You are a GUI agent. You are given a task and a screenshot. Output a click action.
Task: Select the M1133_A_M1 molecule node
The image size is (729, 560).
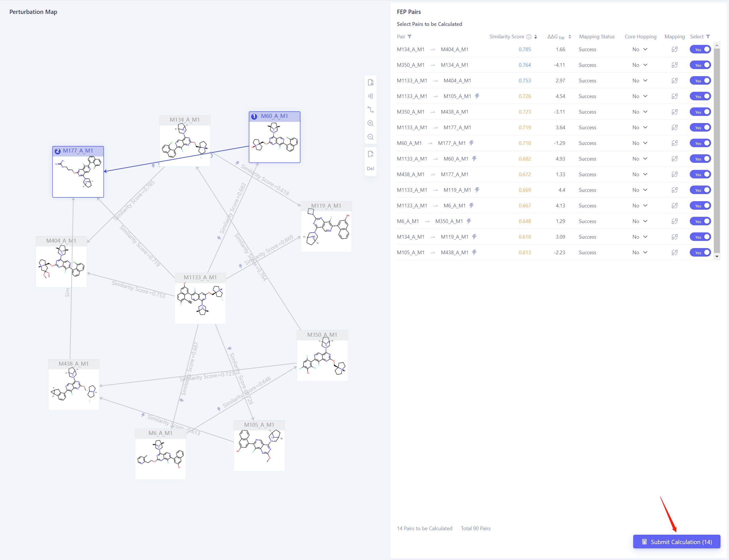tap(200, 298)
